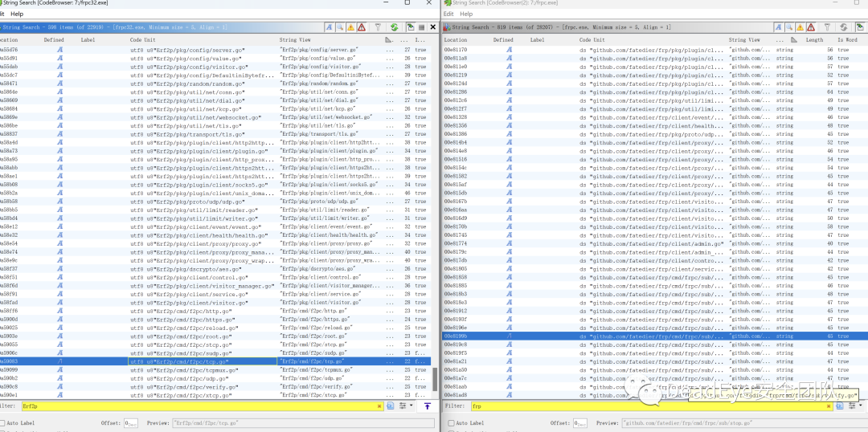Image resolution: width=868 pixels, height=432 pixels.
Task: Open filter options icon beside Erf2p filter
Action: pyautogui.click(x=403, y=406)
